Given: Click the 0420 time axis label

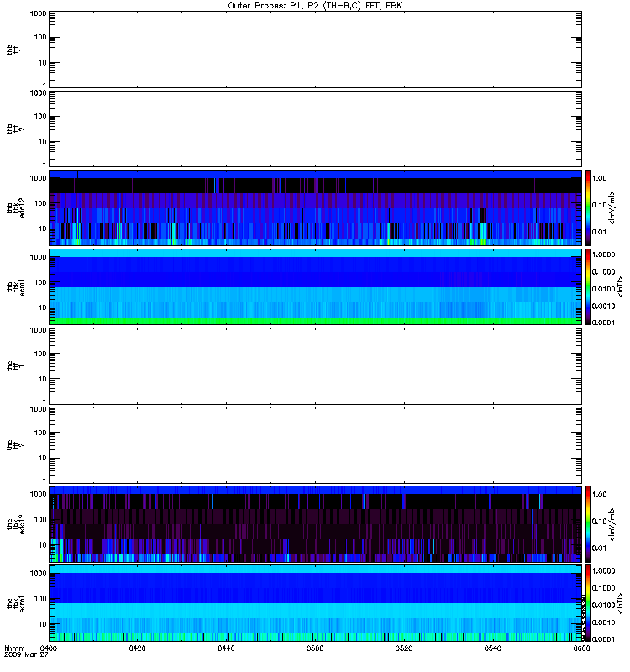Looking at the screenshot, I should (137, 648).
